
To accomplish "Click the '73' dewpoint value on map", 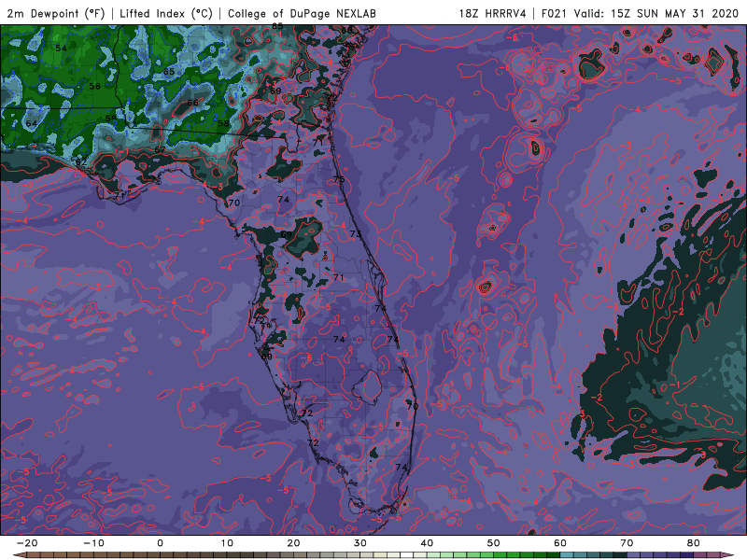I will point(356,234).
